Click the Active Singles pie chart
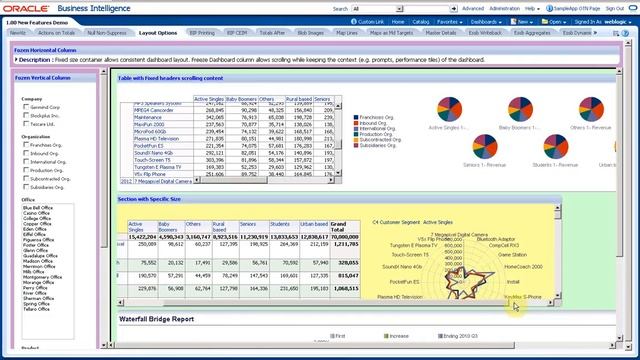The height and width of the screenshot is (360, 640). pos(449,109)
